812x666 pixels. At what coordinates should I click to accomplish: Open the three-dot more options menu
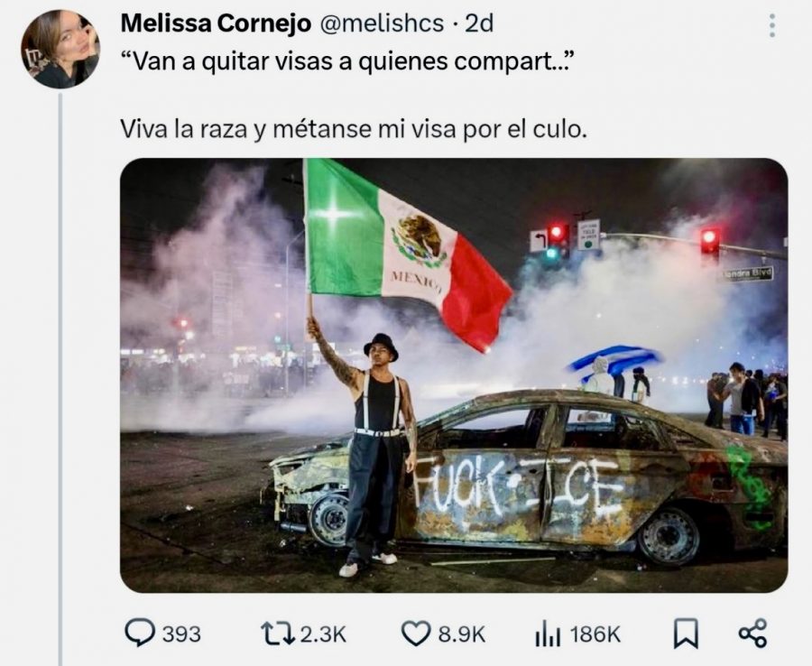point(772,25)
